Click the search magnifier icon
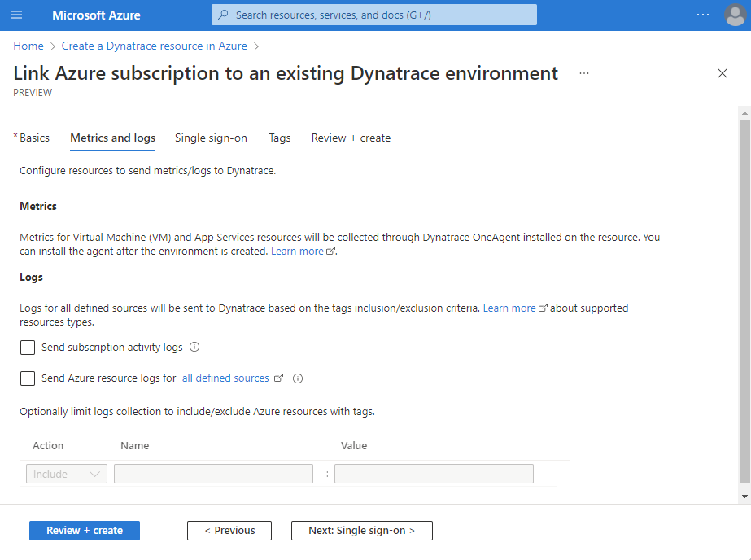The image size is (751, 560). [223, 15]
